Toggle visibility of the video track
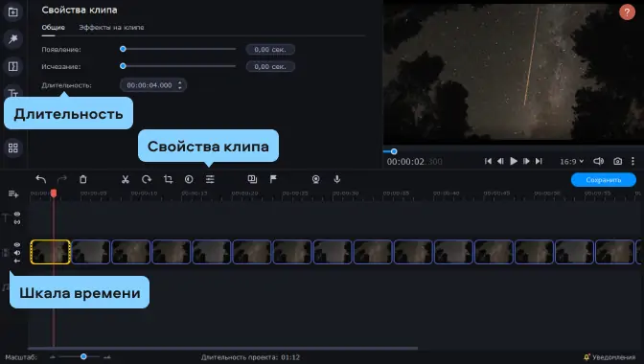 17,244
